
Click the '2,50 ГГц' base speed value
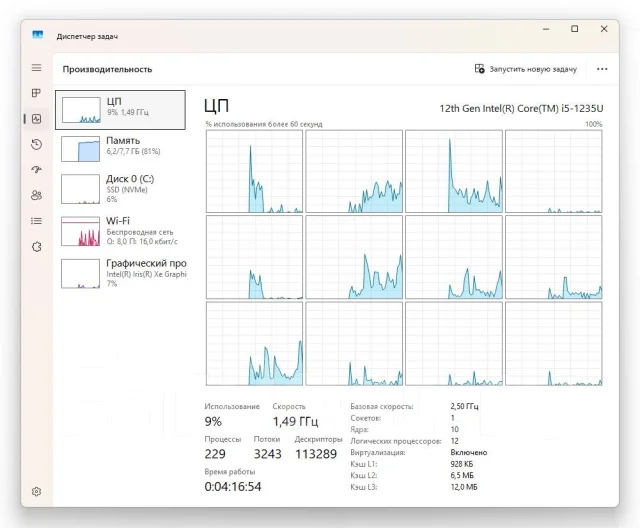464,406
